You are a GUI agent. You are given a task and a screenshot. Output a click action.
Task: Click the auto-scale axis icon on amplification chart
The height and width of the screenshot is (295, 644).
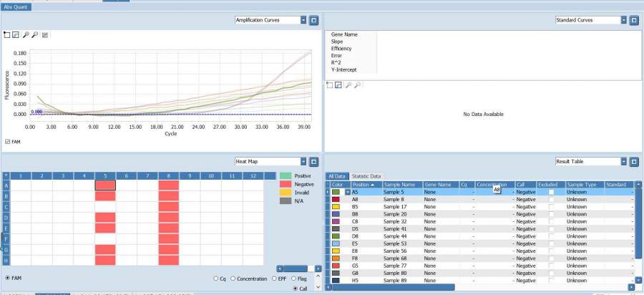pos(16,34)
